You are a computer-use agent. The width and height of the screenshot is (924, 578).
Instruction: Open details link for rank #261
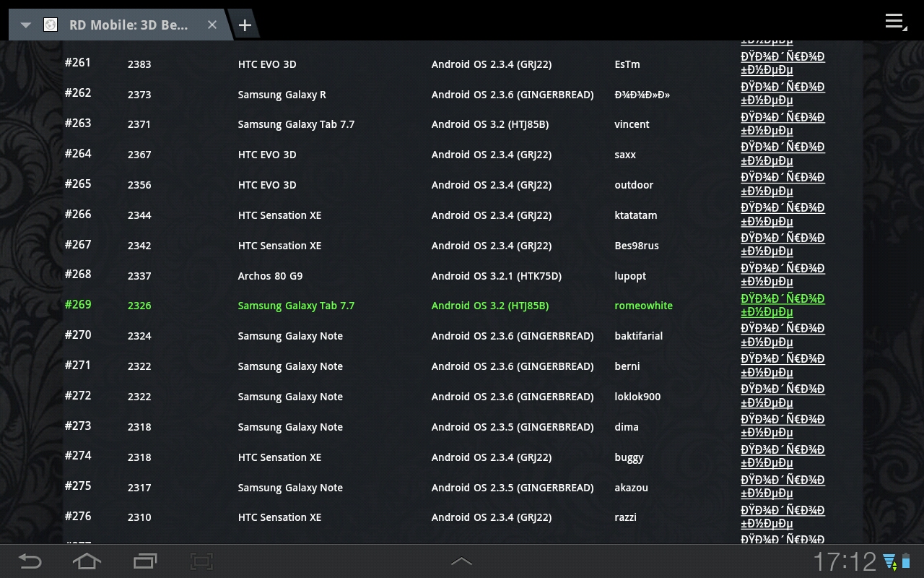tap(783, 64)
